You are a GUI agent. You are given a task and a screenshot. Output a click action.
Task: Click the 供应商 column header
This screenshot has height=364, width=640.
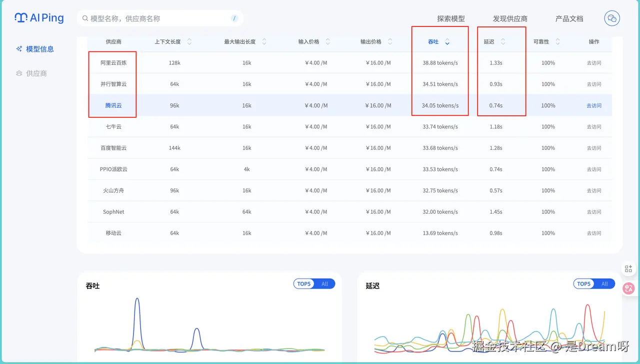pyautogui.click(x=113, y=42)
